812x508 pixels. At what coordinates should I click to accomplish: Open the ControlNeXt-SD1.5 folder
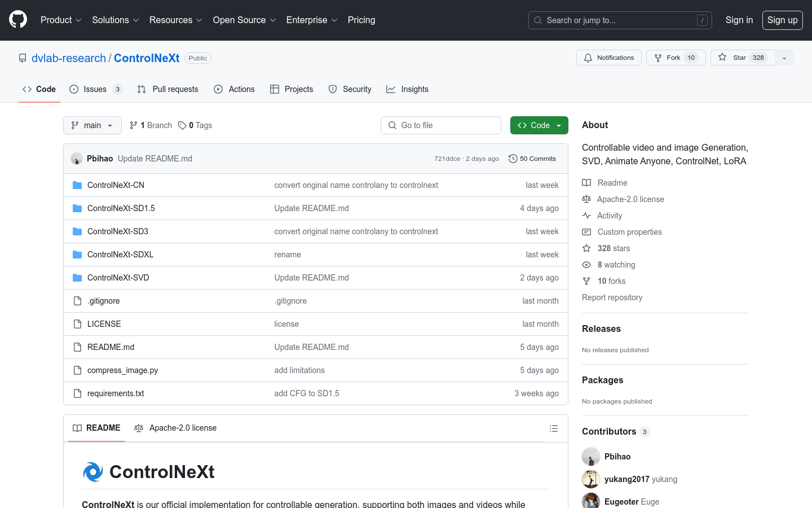[x=121, y=208]
